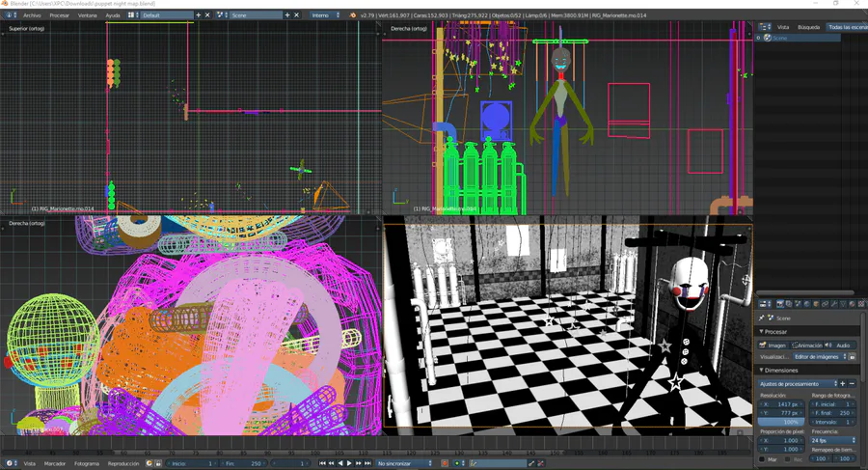
Task: Open the Procesar menu
Action: (59, 15)
